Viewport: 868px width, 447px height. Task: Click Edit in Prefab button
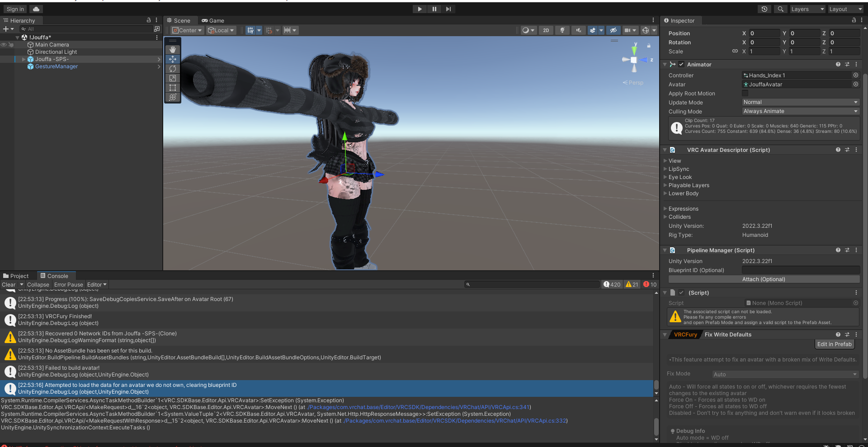coord(834,344)
